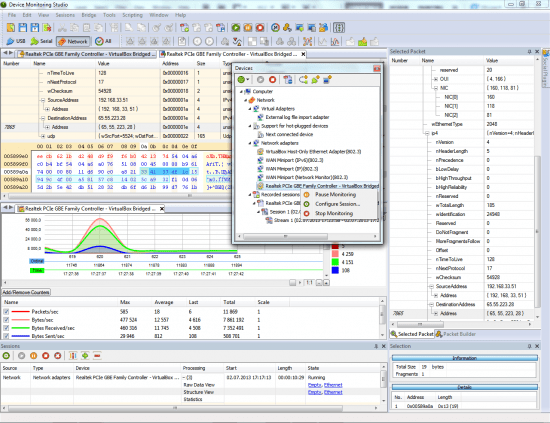This screenshot has height=423, width=550.
Task: Click orange pause icon in Sessions panel toolbar
Action: pos(33,356)
